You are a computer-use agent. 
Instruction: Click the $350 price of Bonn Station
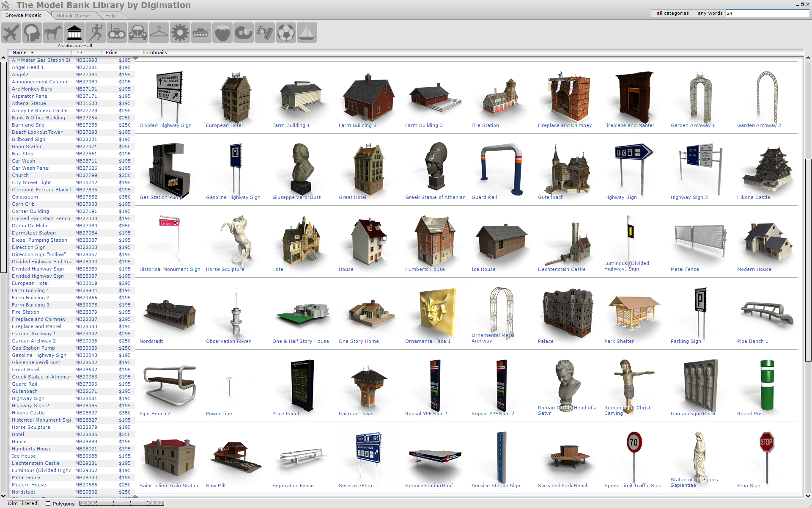click(125, 146)
